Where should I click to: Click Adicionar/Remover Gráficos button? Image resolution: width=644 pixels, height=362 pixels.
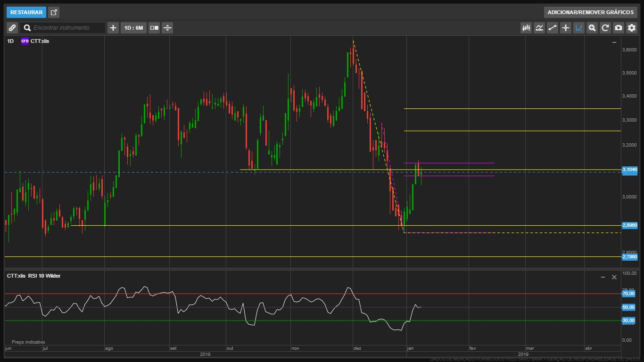(590, 12)
